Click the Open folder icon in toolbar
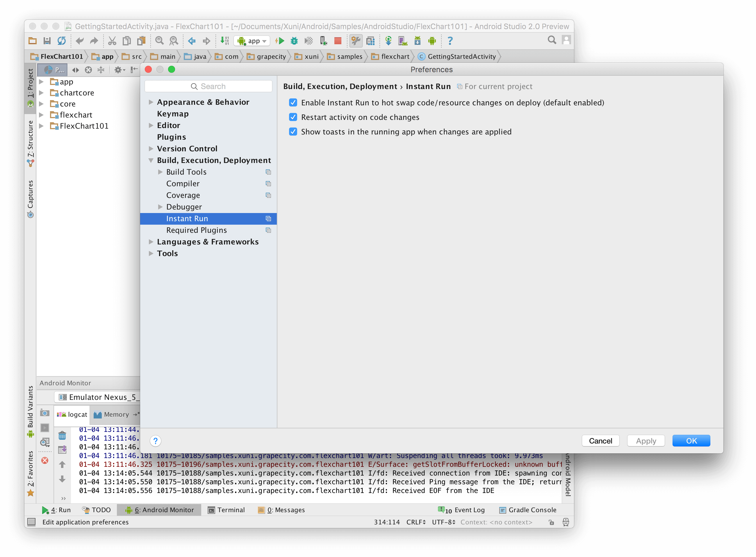The height and width of the screenshot is (557, 756). (x=33, y=41)
